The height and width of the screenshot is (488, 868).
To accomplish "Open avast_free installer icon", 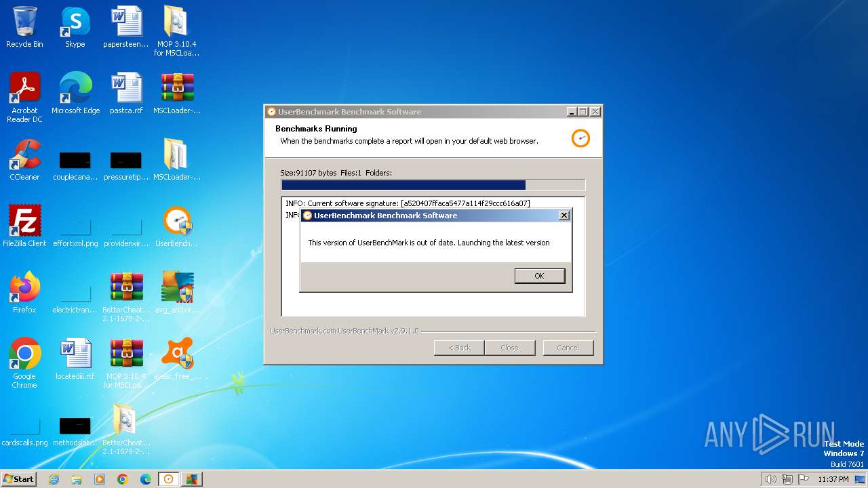I will click(177, 360).
